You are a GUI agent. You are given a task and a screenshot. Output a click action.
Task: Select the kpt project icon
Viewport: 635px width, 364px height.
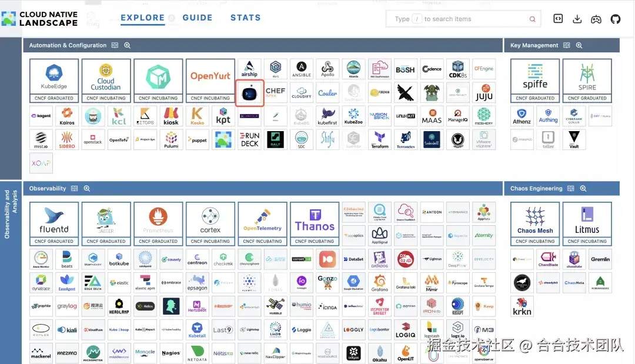tap(223, 116)
